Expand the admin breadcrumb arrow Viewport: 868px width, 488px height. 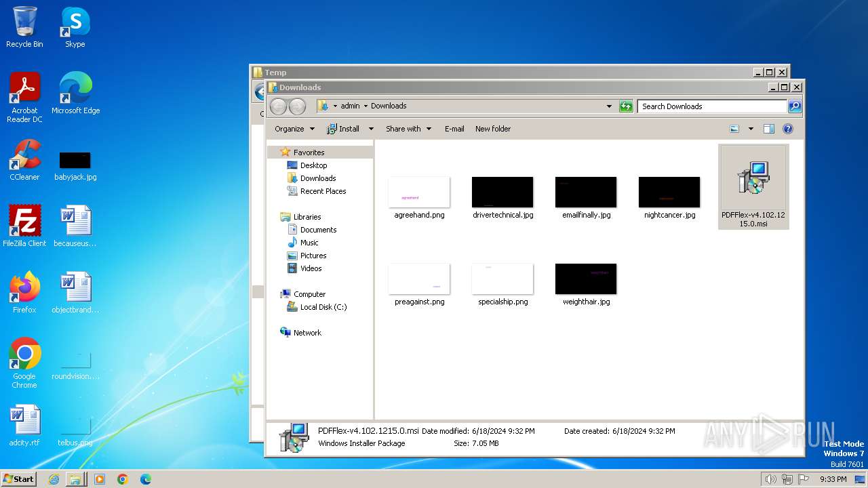click(x=366, y=106)
